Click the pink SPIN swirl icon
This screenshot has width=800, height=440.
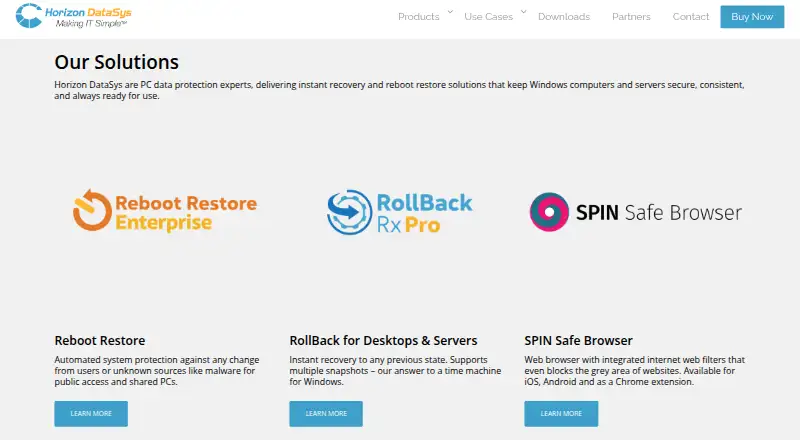[x=549, y=212]
